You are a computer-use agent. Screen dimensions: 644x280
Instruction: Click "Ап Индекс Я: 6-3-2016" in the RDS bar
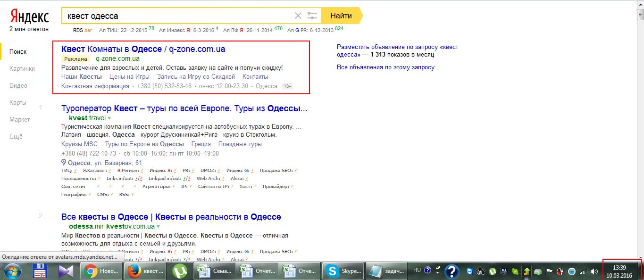pos(186,30)
